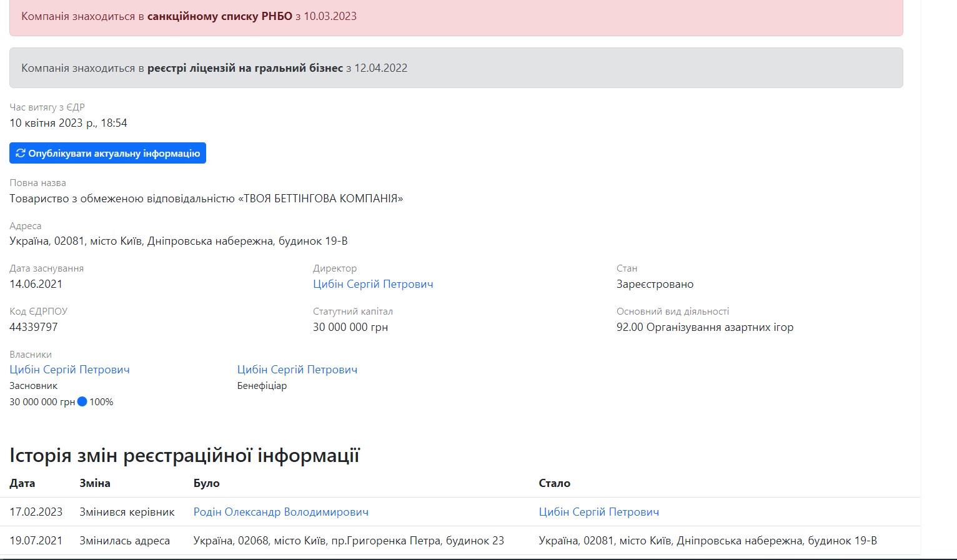This screenshot has width=957, height=560.
Task: Click the 'санкційному списку РНБО' bold text
Action: click(x=219, y=16)
